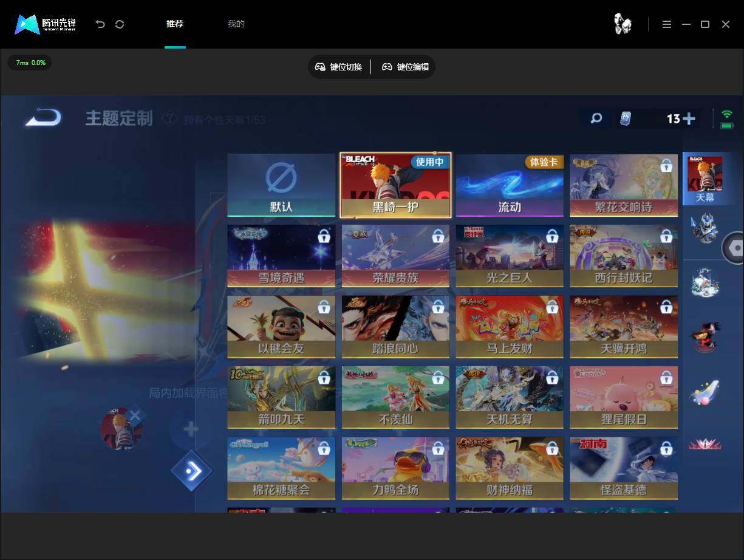This screenshot has height=560, width=744.
Task: Select the 默认 theme
Action: coord(281,185)
